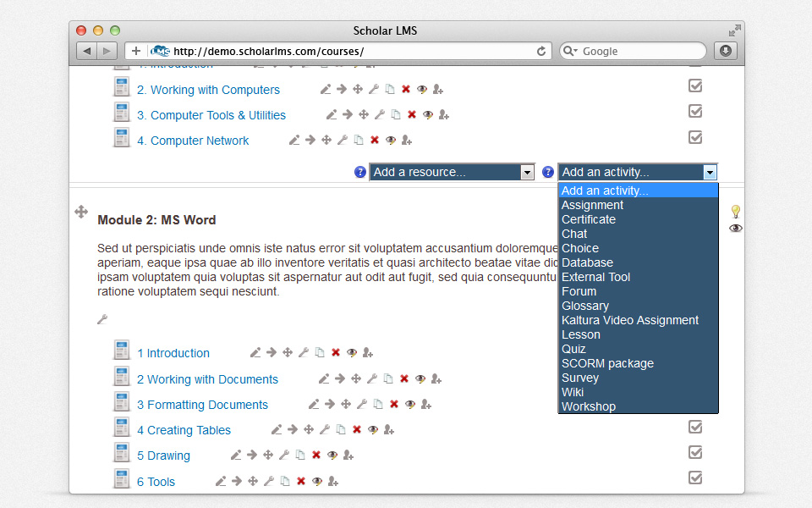Check the completion box for 4 Creating Tables
The image size is (812, 508).
coord(695,428)
